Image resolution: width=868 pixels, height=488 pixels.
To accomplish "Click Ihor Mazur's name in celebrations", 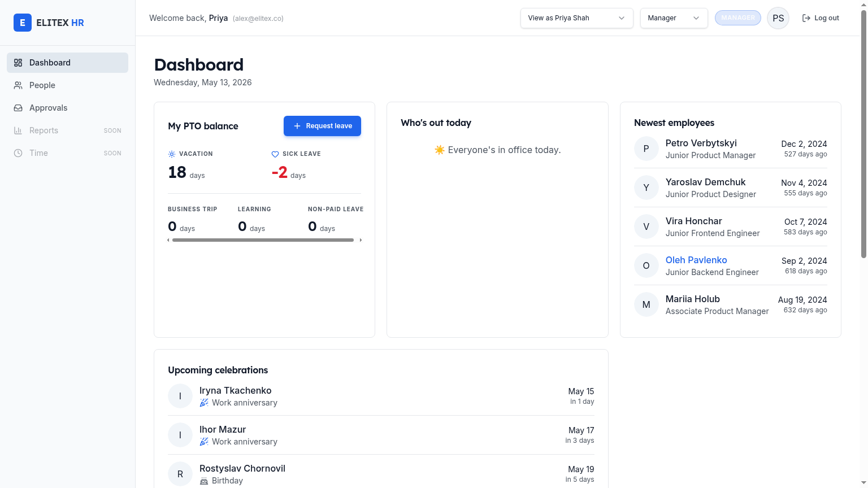I will (223, 429).
